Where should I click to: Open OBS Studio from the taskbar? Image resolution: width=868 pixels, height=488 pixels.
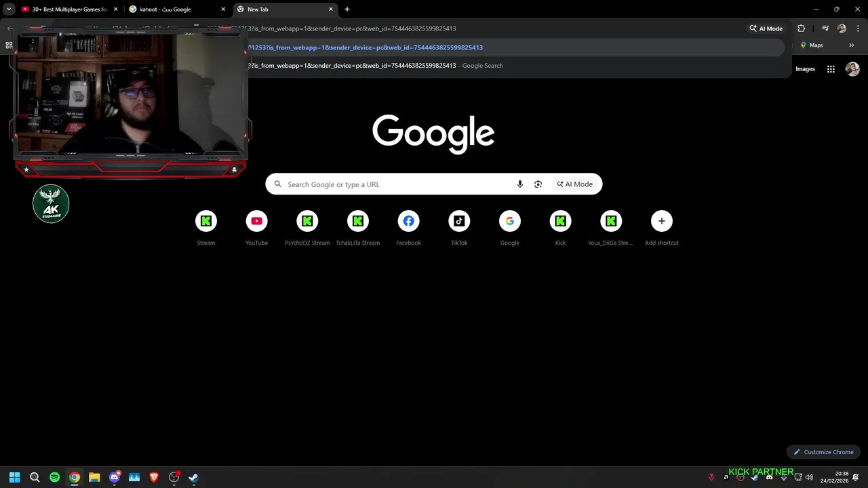click(x=174, y=477)
